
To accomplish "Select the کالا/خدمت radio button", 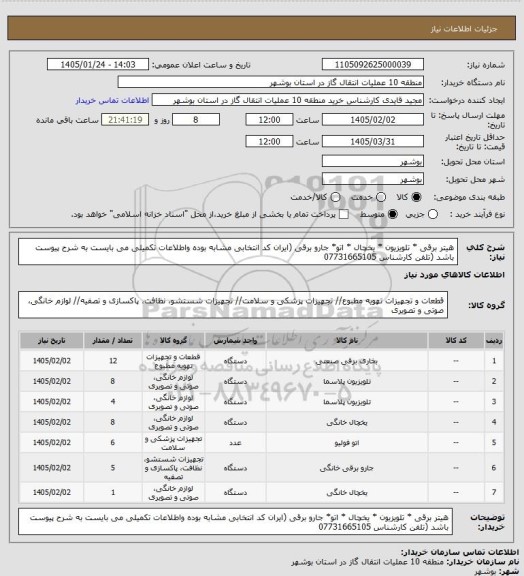I will (335, 197).
